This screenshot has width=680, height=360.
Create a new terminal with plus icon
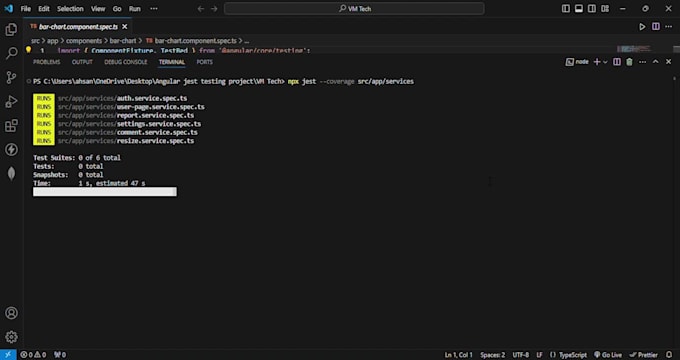pyautogui.click(x=597, y=62)
